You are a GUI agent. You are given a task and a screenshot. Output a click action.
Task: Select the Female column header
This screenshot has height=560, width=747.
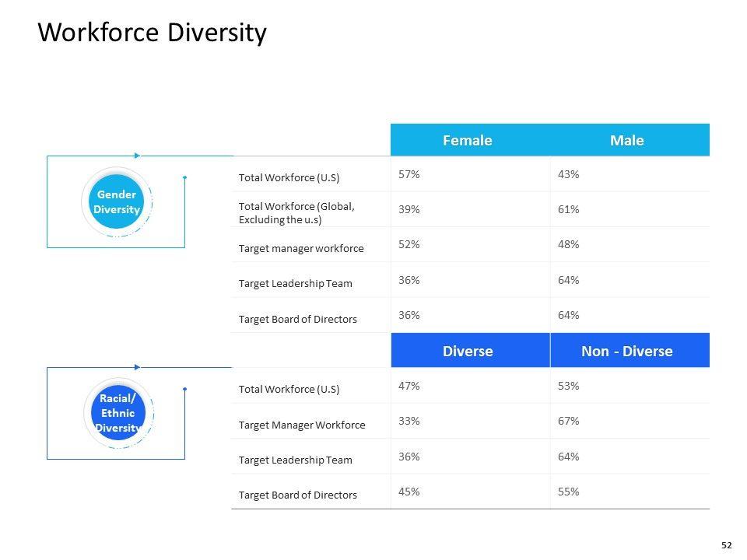[468, 141]
